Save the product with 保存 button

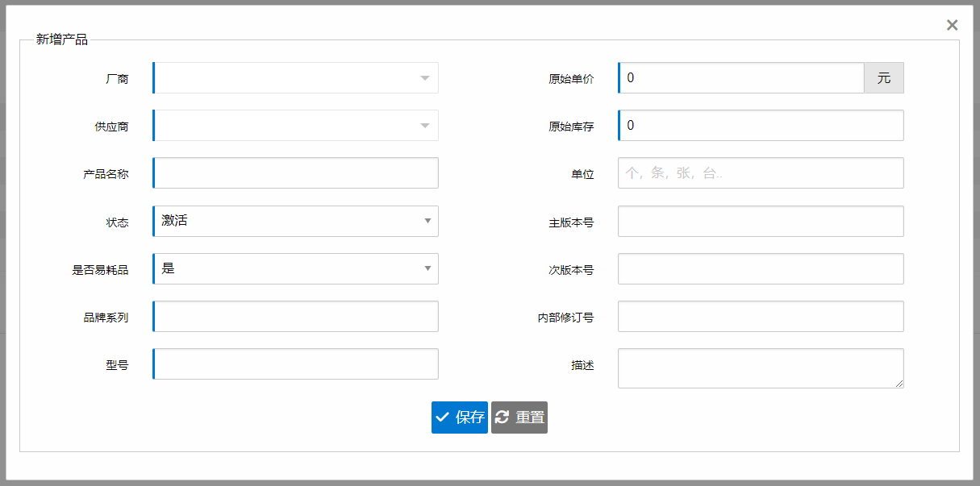pos(460,417)
